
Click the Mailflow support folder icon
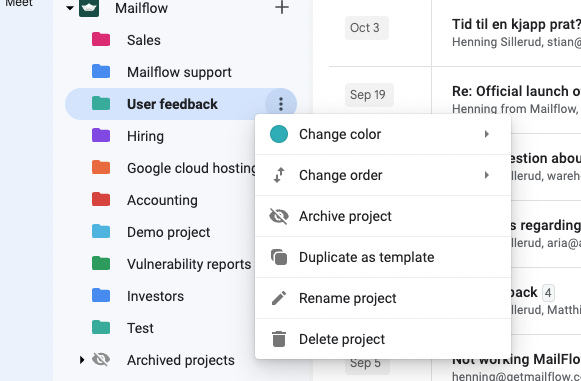tap(101, 71)
